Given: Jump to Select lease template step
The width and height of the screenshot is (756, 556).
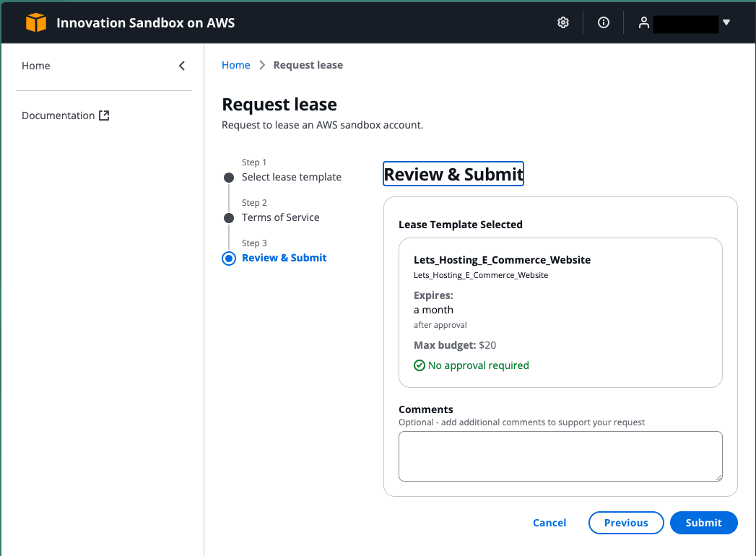Looking at the screenshot, I should pyautogui.click(x=292, y=177).
